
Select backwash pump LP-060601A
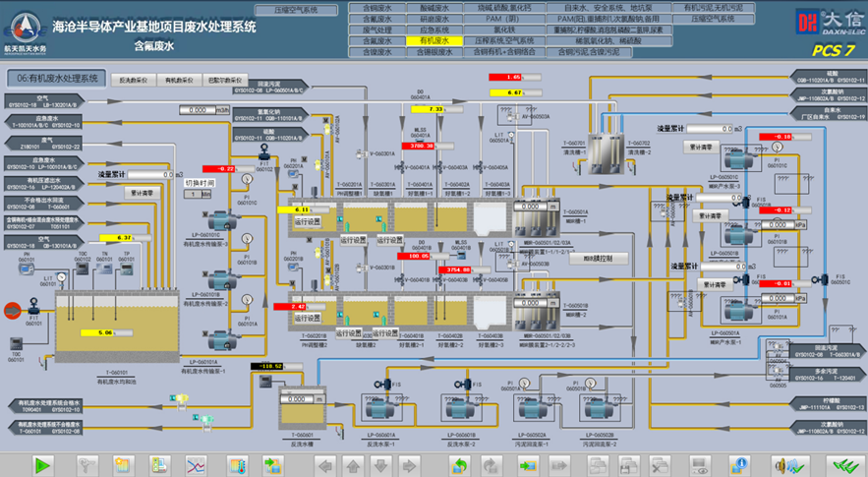tap(381, 409)
